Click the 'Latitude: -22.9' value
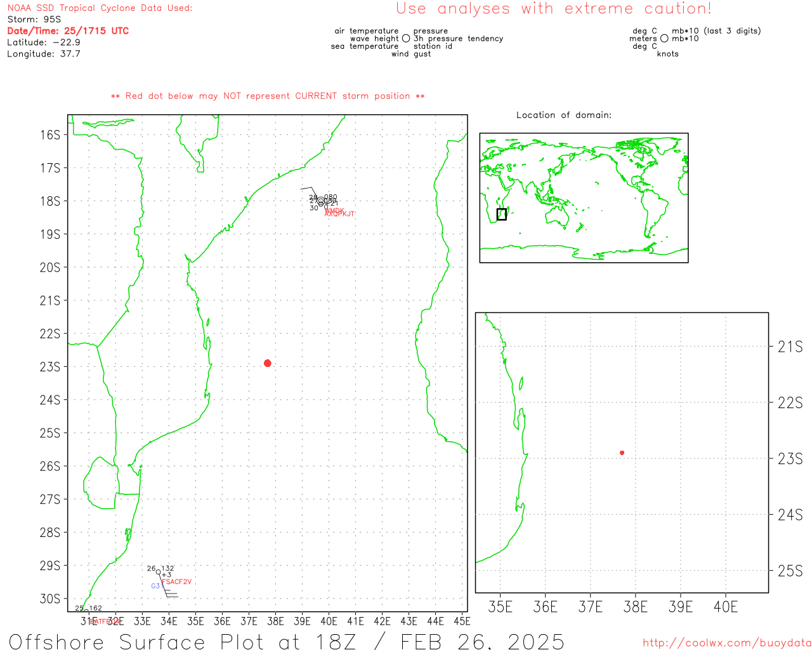 point(44,43)
